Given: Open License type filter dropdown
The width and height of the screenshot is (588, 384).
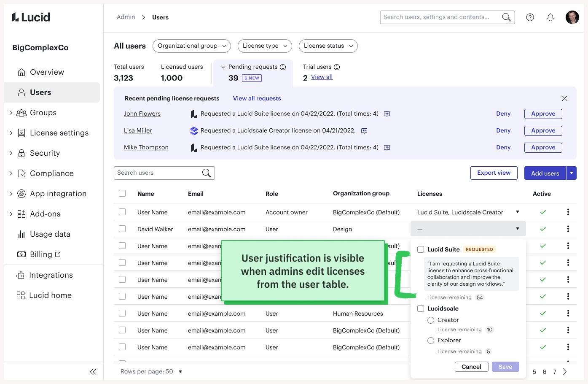Looking at the screenshot, I should (265, 46).
